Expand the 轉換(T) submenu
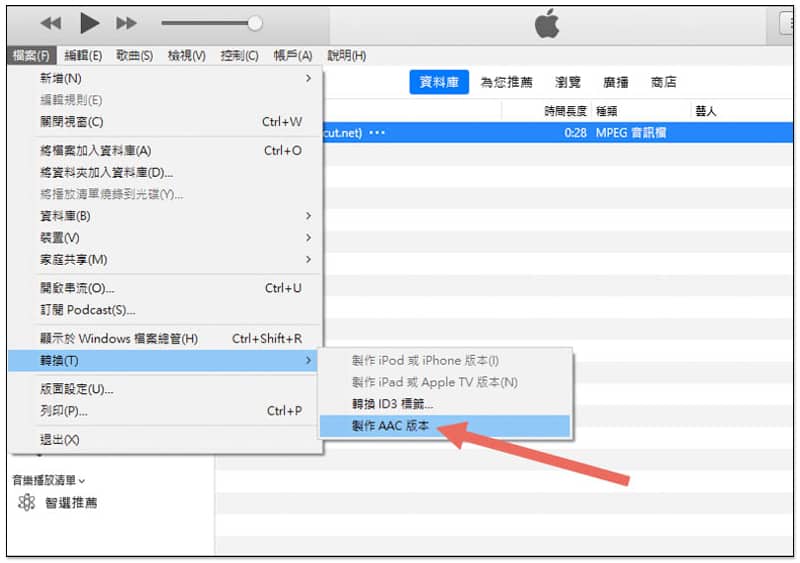 [x=163, y=361]
